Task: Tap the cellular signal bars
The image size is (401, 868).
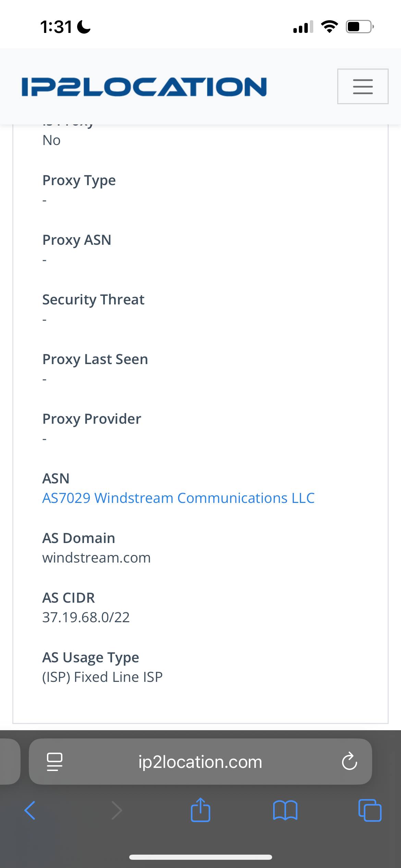Action: click(303, 27)
